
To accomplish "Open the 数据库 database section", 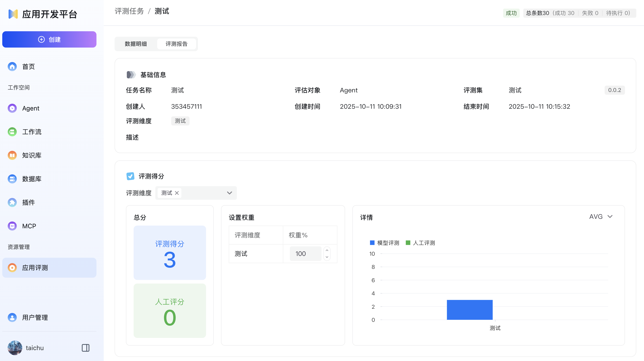I will (x=31, y=179).
